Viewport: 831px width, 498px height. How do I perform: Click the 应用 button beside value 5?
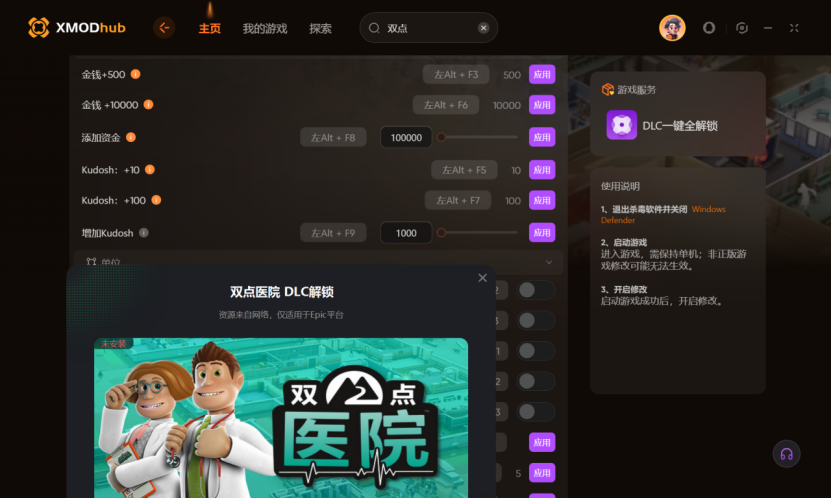[x=542, y=473]
